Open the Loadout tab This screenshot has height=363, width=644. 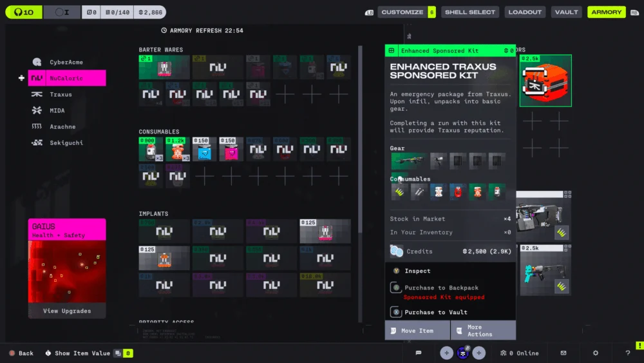[x=526, y=12]
